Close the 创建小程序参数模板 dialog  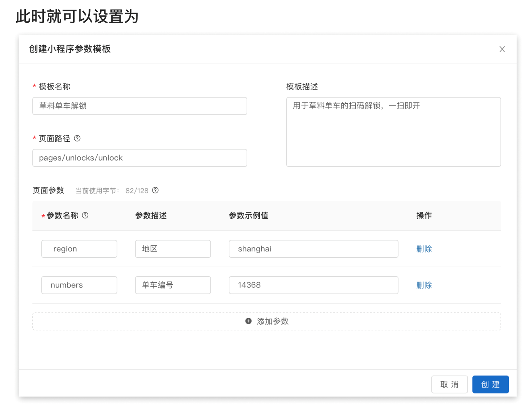point(502,49)
